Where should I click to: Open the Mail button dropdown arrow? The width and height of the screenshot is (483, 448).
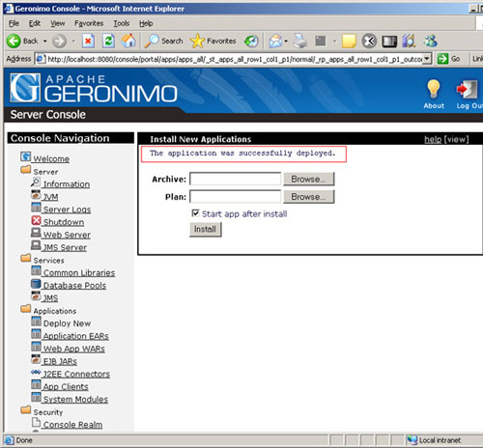(x=286, y=42)
